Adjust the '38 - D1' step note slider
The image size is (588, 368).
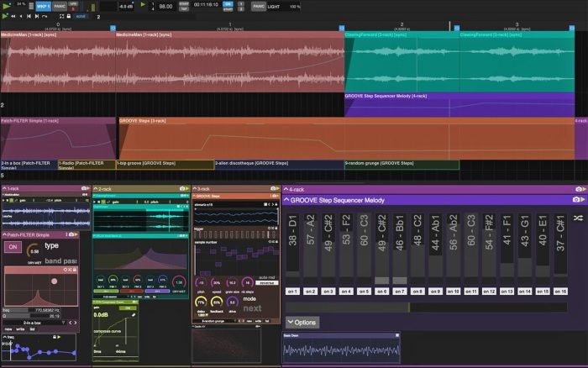(x=292, y=246)
